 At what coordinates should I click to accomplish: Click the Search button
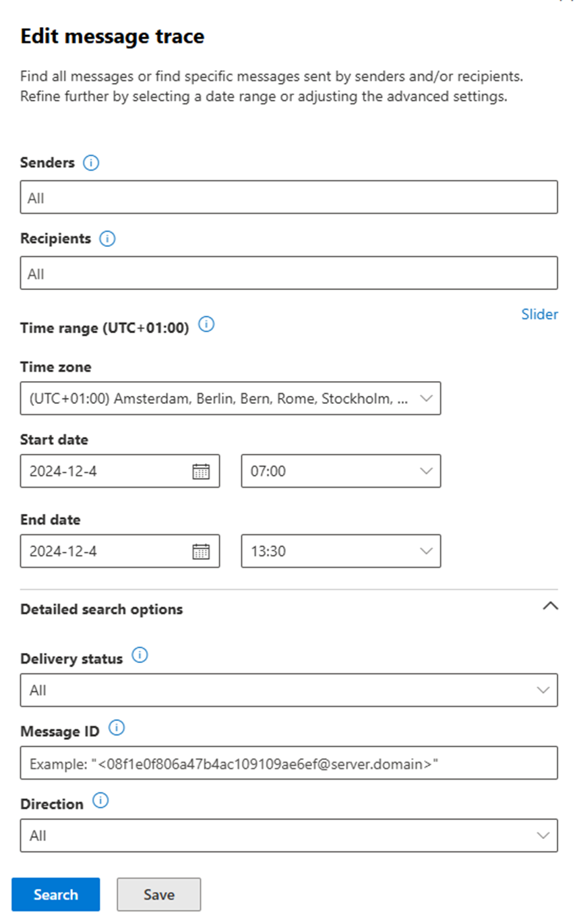pyautogui.click(x=56, y=894)
